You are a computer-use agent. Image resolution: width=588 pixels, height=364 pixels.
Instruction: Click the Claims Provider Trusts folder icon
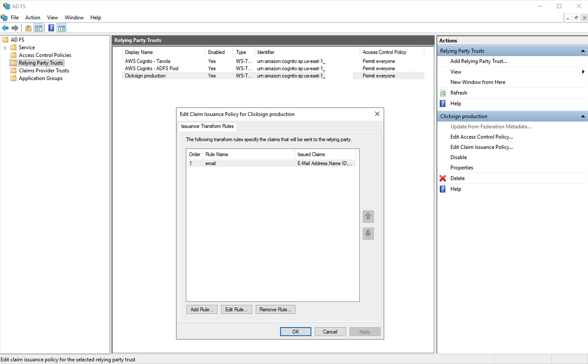point(13,71)
